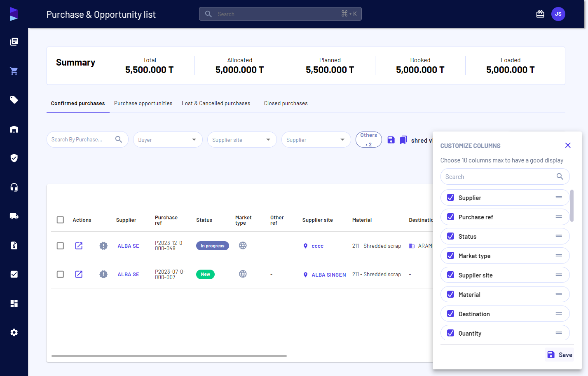Screen dimensions: 588x376
Task: Uncheck the Purchase ref column checkbox
Action: (451, 217)
